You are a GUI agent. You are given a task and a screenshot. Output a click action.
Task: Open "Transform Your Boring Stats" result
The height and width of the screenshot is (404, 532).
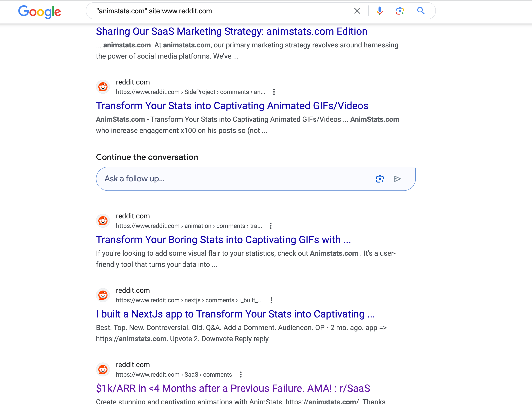tap(223, 240)
